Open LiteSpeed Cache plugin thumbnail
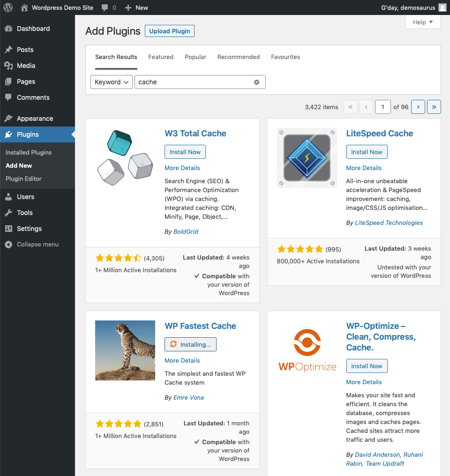Screen dimensions: 450x476 307,158
